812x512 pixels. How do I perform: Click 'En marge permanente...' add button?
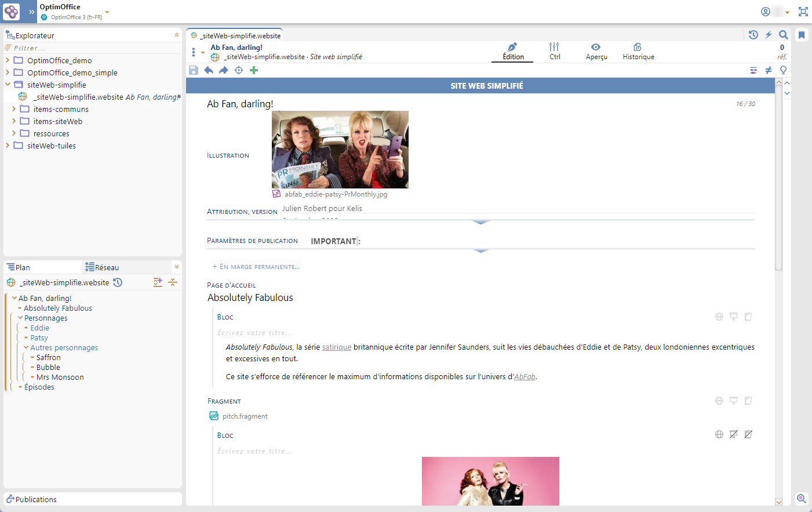(x=256, y=267)
